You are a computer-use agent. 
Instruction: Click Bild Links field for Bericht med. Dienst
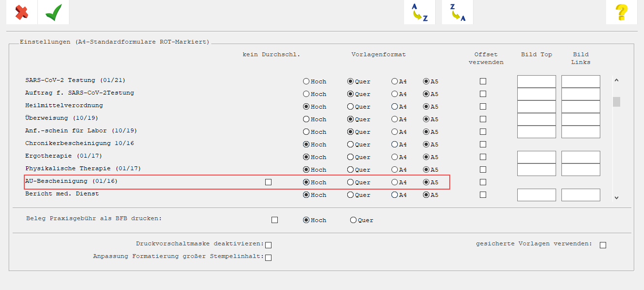(x=581, y=195)
